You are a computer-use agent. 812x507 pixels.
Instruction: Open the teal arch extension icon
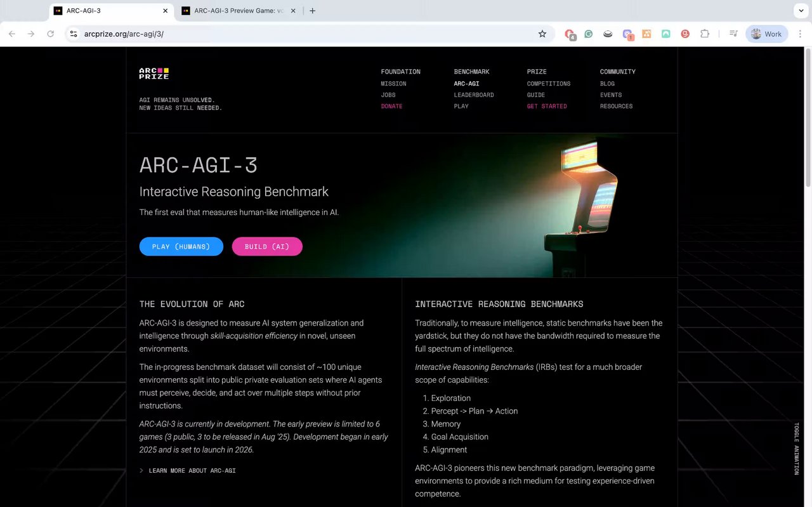665,34
